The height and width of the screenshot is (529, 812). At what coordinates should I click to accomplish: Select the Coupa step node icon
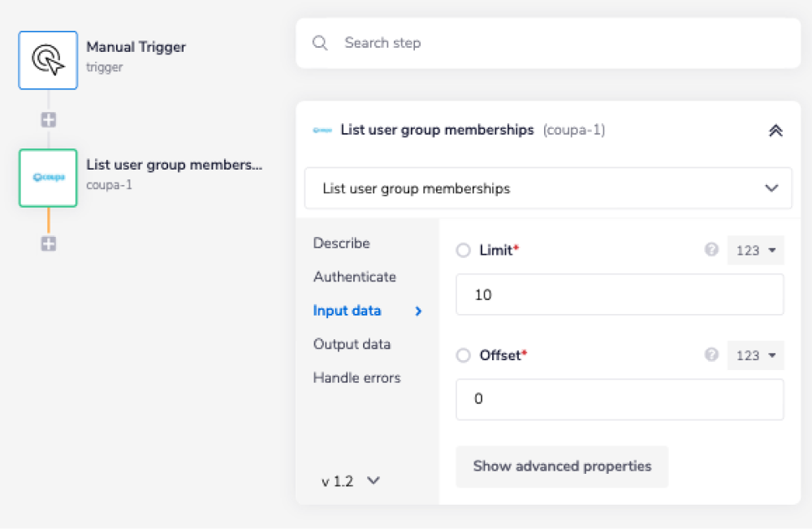tap(48, 178)
